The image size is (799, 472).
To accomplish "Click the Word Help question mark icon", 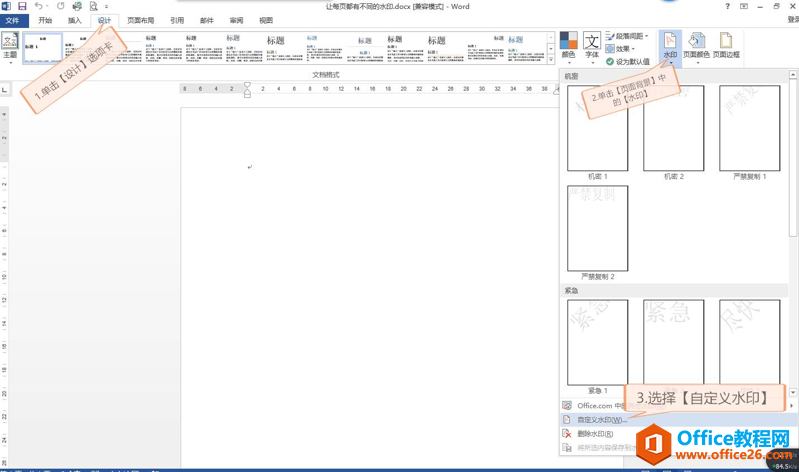I will click(727, 6).
